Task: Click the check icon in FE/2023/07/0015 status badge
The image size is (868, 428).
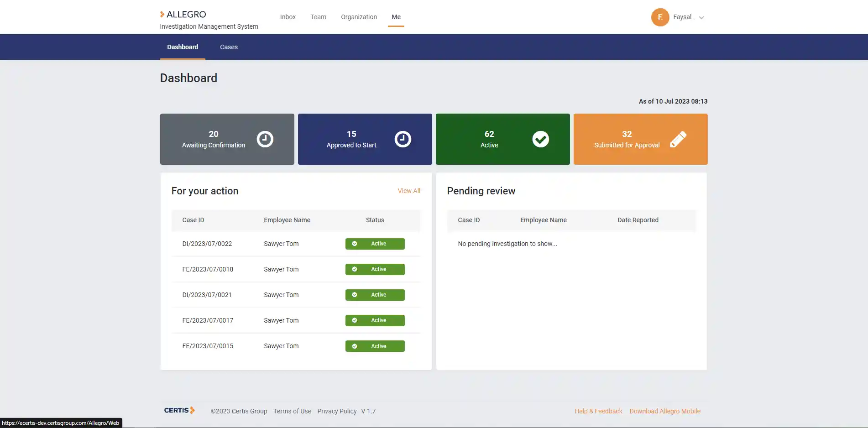Action: pyautogui.click(x=355, y=346)
